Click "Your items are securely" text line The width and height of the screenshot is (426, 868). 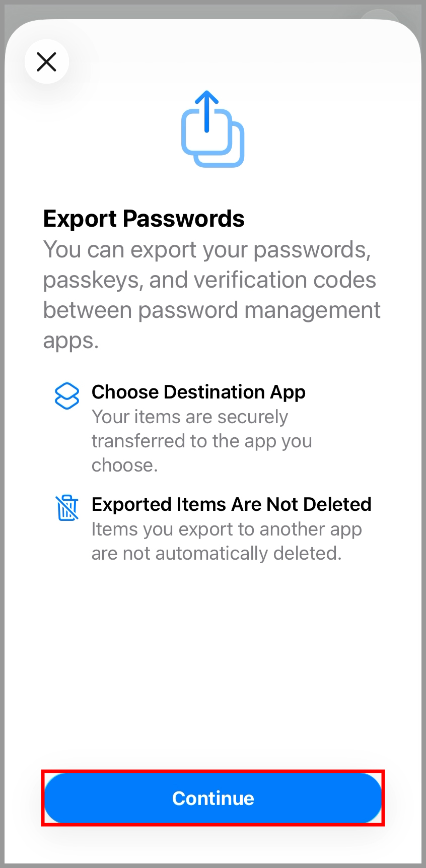pyautogui.click(x=189, y=417)
